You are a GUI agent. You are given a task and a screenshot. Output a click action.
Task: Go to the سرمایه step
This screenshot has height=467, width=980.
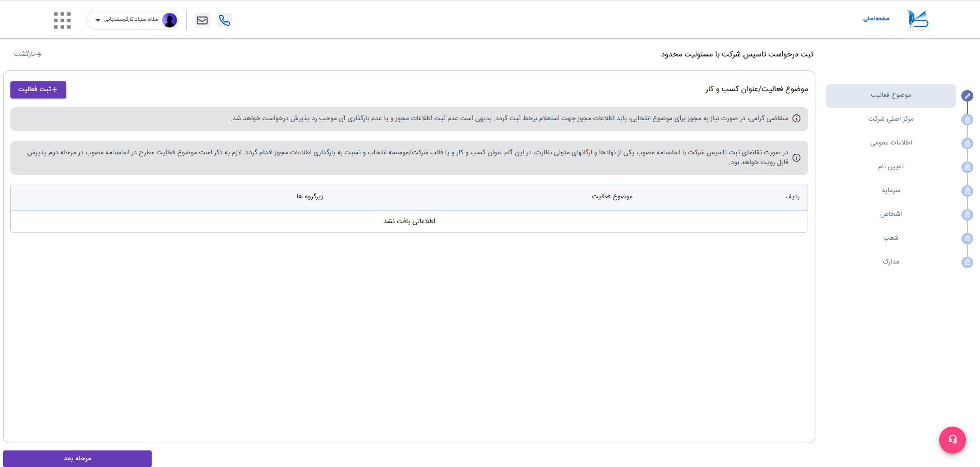(890, 191)
